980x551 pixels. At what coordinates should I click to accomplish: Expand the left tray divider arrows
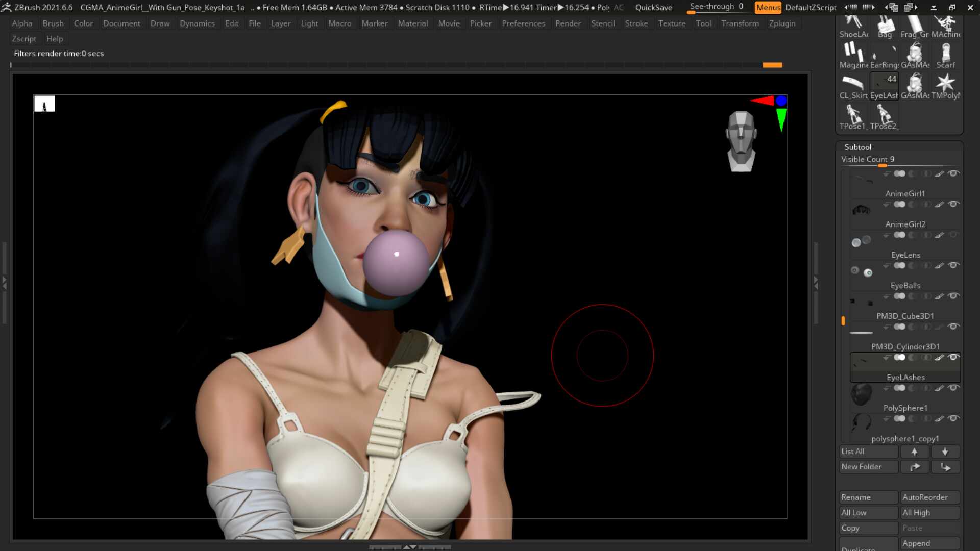coord(4,283)
